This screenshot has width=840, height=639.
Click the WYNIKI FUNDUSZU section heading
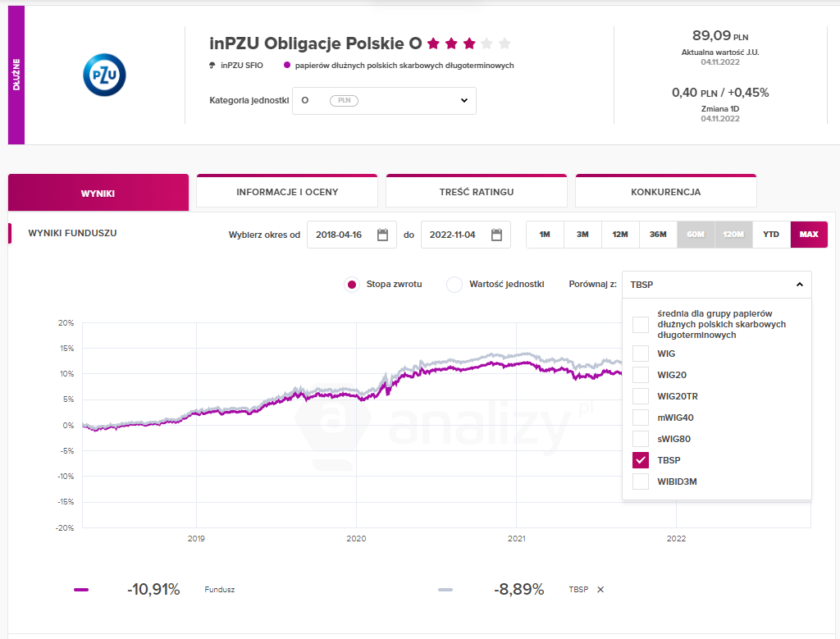[72, 233]
